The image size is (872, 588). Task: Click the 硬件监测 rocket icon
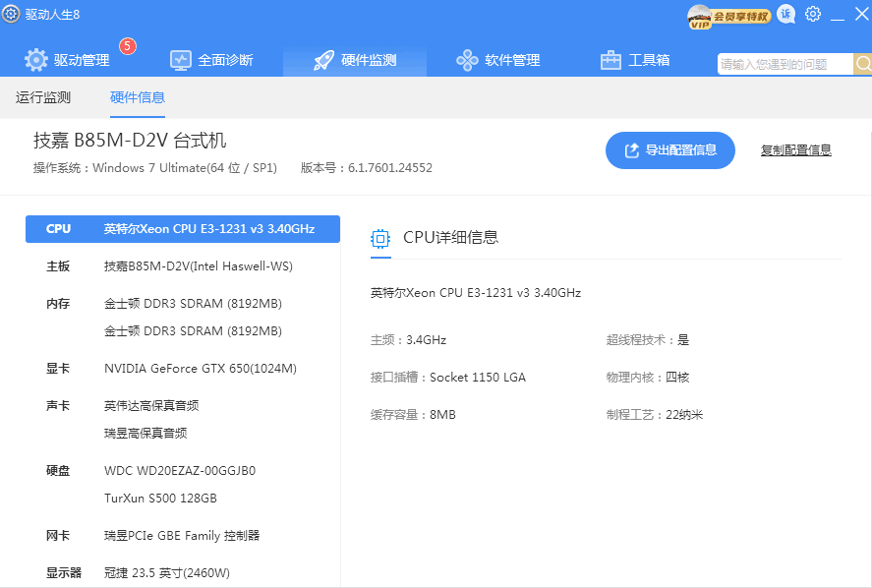click(323, 60)
